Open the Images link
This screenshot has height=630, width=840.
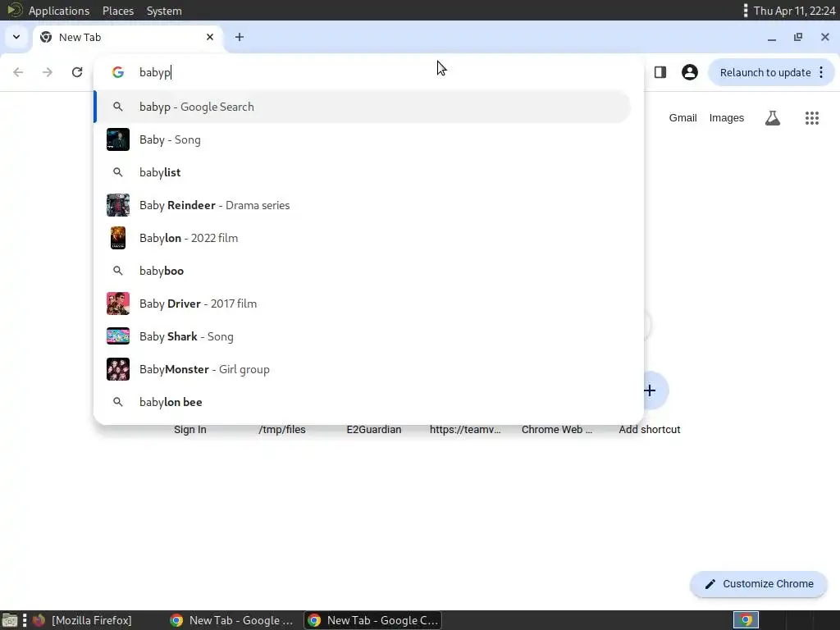click(x=727, y=118)
